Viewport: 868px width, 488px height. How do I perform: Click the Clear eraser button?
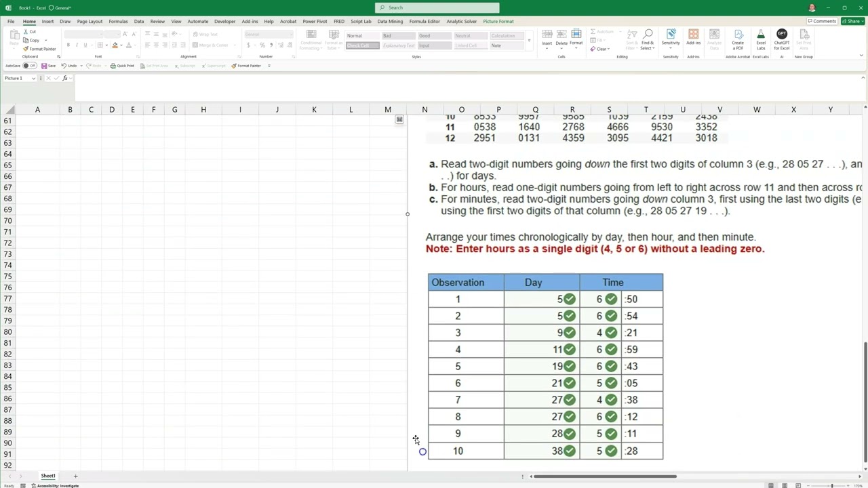599,49
